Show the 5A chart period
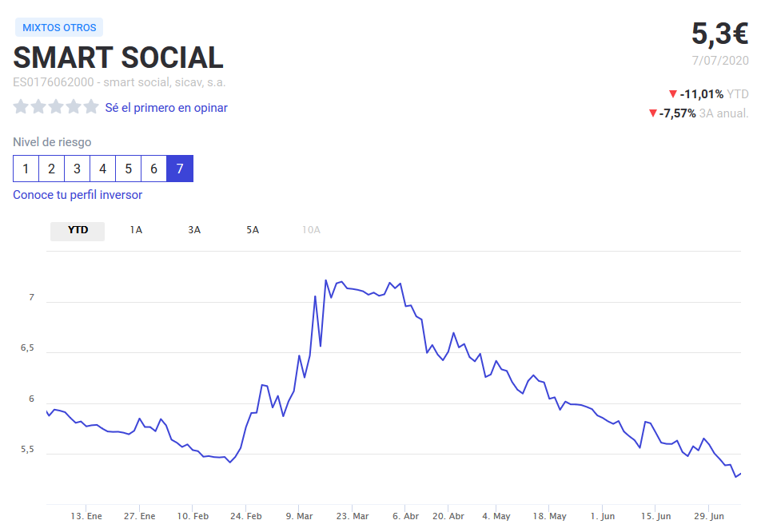This screenshot has height=532, width=765. pyautogui.click(x=253, y=230)
